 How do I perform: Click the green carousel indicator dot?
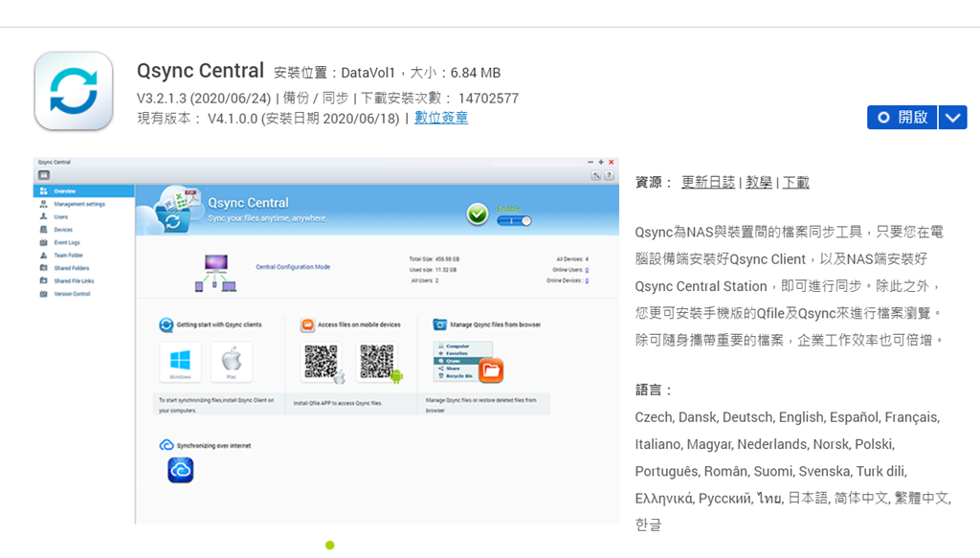coord(330,546)
